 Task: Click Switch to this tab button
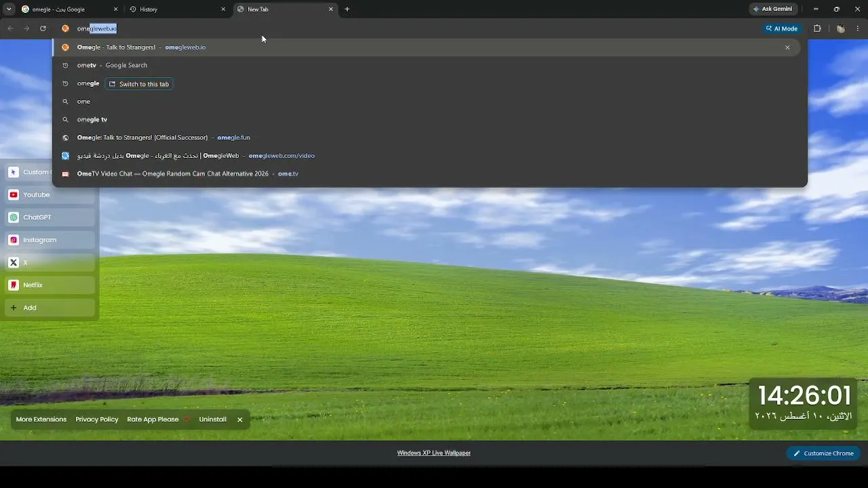139,84
